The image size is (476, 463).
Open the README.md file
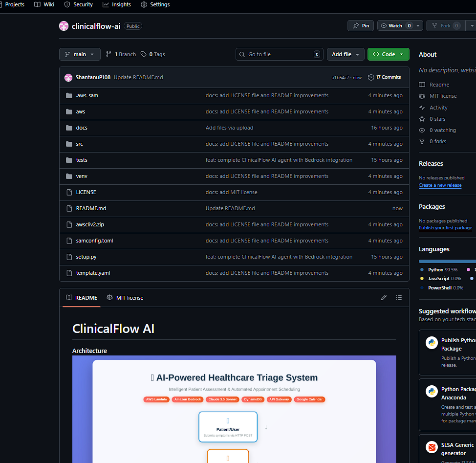(x=91, y=208)
